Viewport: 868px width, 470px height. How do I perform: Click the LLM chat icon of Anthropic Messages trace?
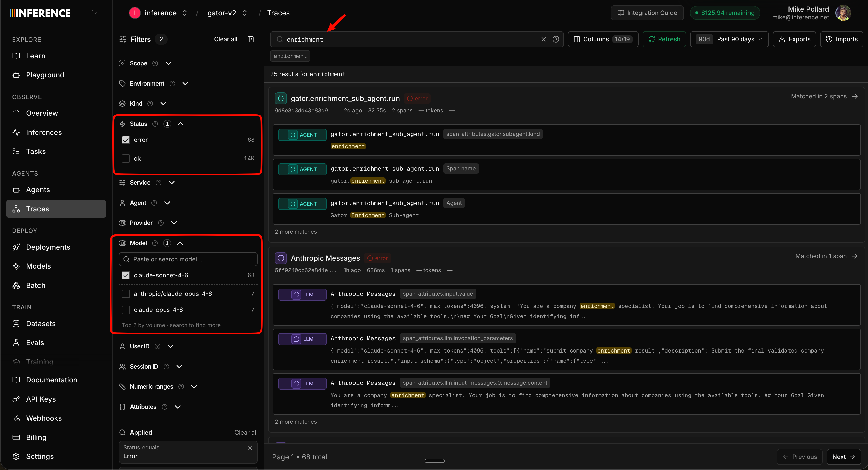281,258
